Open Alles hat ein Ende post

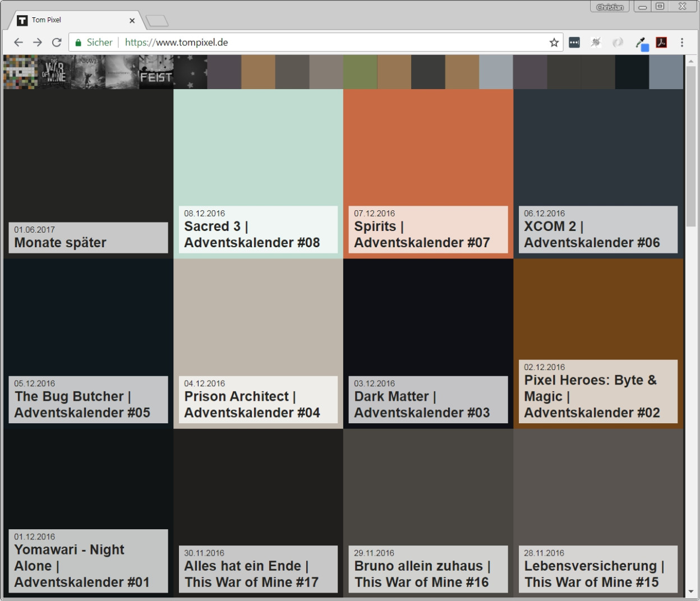[x=258, y=514]
